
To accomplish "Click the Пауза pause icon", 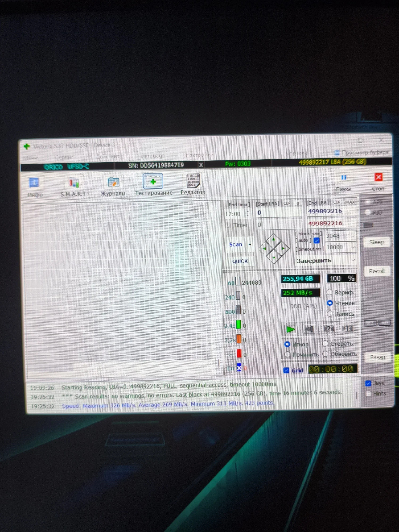I will click(x=344, y=177).
